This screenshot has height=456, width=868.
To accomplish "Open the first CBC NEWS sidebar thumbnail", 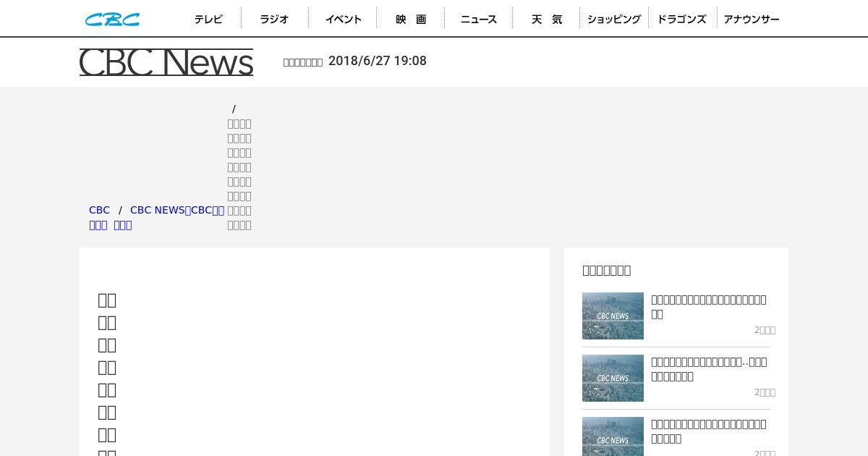I will (613, 316).
